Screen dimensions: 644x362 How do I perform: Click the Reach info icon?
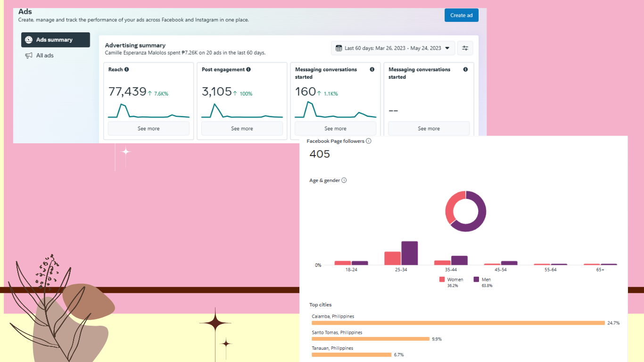(x=127, y=69)
